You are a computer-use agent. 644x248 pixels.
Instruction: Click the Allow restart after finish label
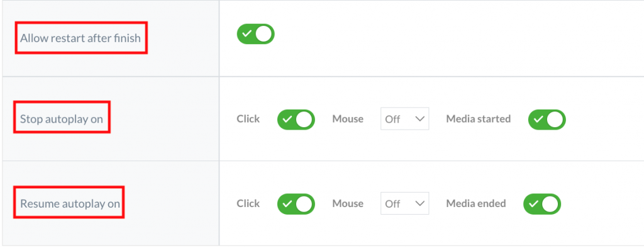[80, 38]
